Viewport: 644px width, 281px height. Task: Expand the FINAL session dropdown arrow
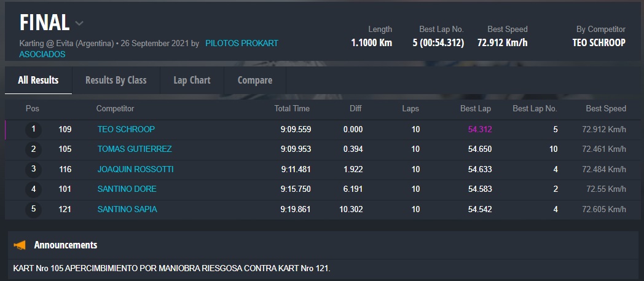click(79, 23)
